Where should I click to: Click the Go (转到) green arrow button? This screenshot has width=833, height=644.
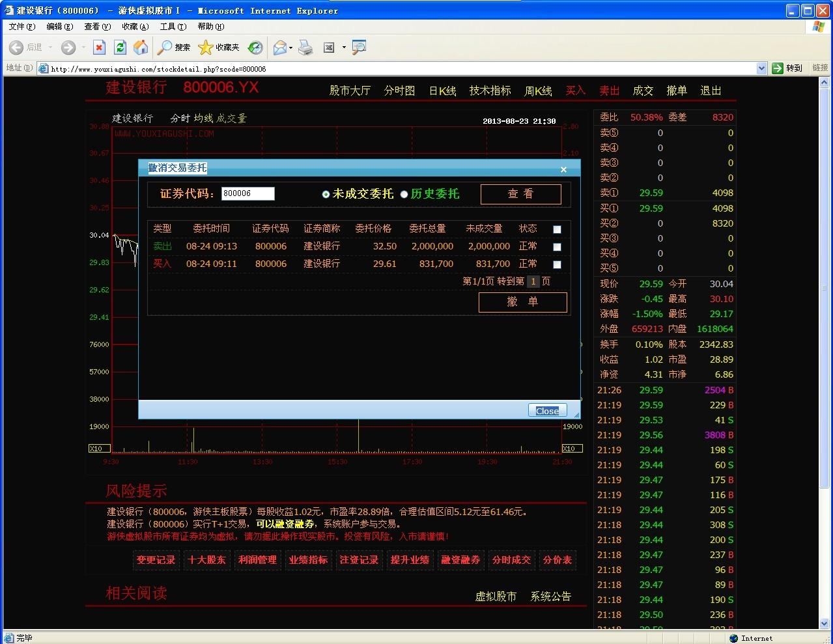click(787, 68)
